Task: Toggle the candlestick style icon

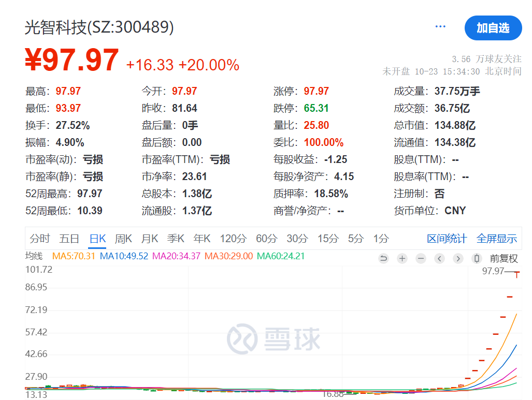Action: point(477,259)
